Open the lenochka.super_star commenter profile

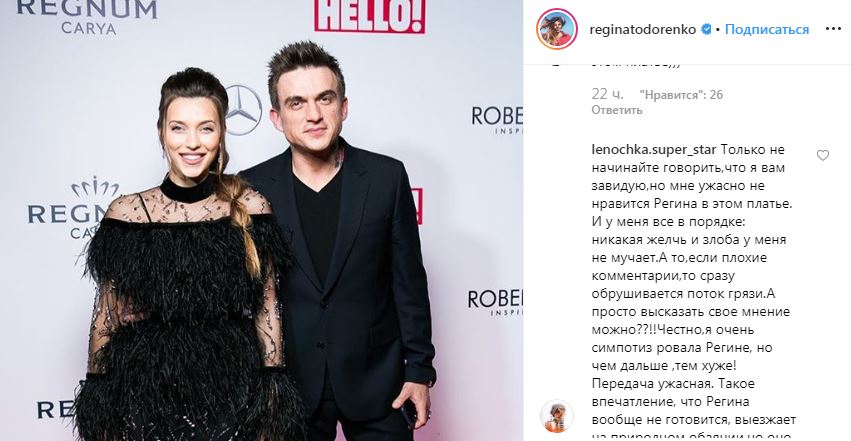654,150
